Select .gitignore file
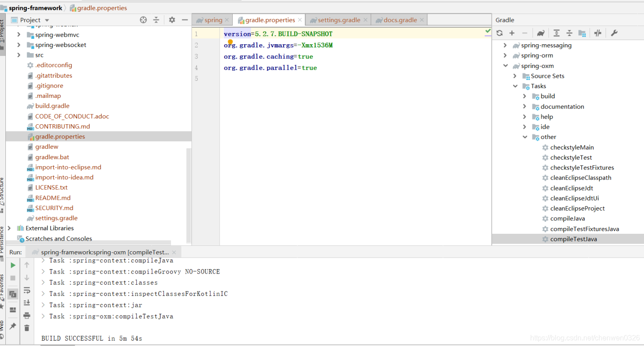Image resolution: width=644 pixels, height=346 pixels. (x=49, y=85)
